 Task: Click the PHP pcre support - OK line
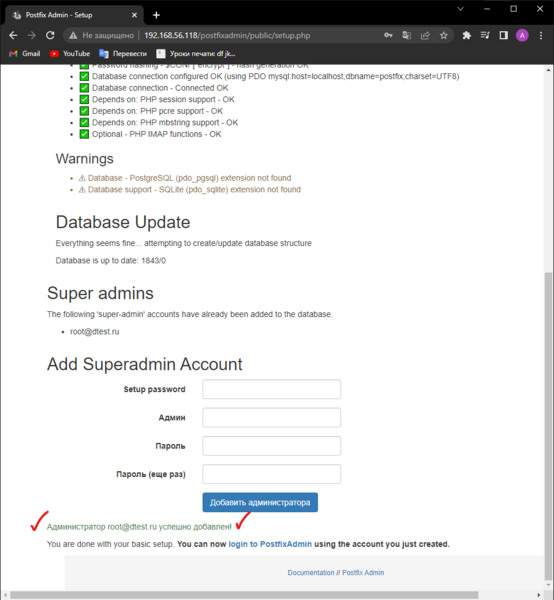coord(157,111)
